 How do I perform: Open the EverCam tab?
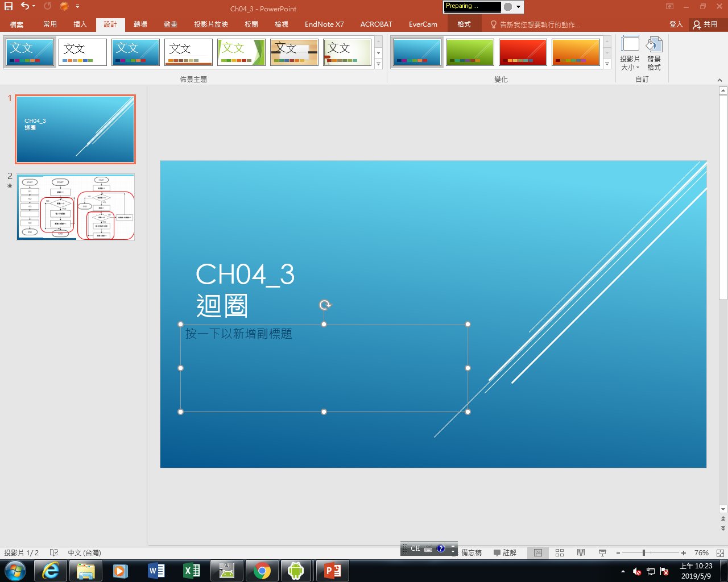tap(423, 24)
